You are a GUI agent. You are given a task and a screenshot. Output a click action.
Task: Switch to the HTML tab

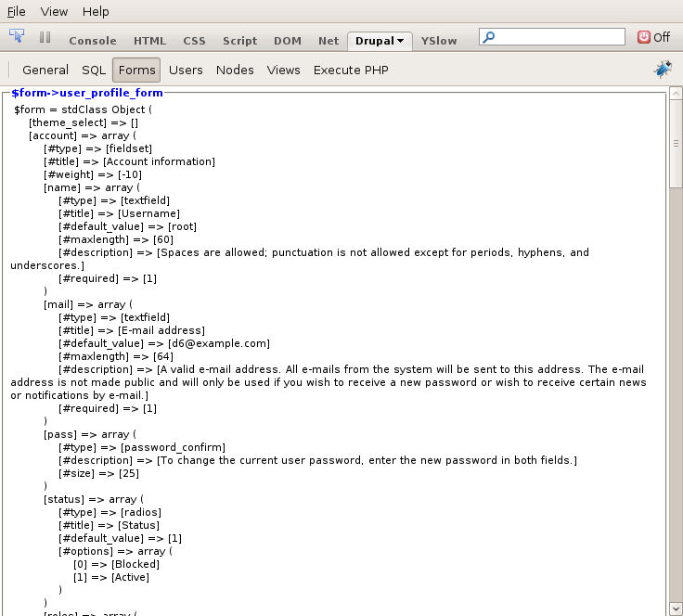(149, 41)
